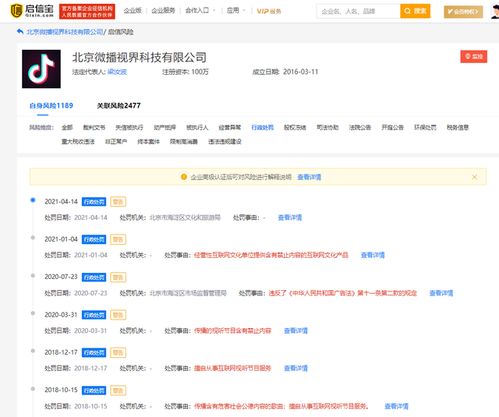Image resolution: width=499 pixels, height=417 pixels.
Task: Click blue 行政处罚 tag on 2021-04-14 entry
Action: coord(94,202)
